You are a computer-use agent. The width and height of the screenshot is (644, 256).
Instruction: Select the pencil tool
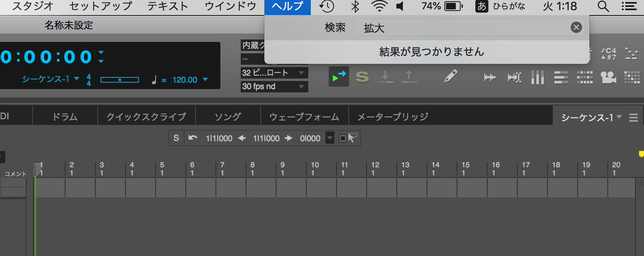tap(451, 76)
